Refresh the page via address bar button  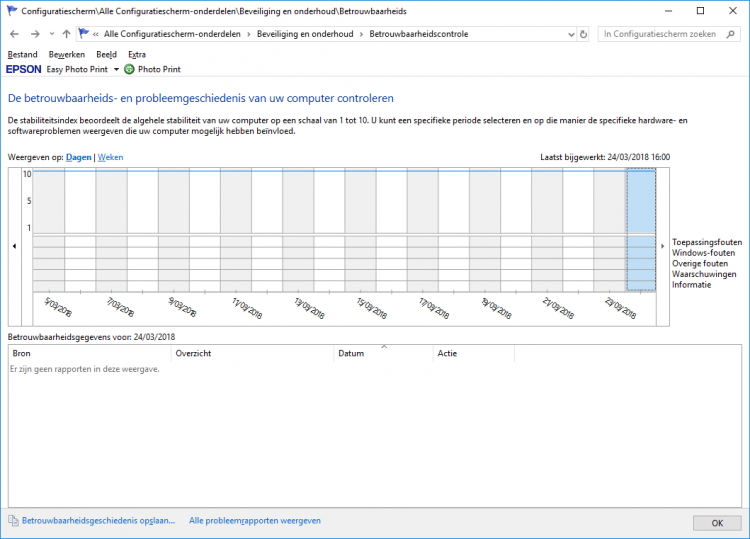pyautogui.click(x=582, y=34)
